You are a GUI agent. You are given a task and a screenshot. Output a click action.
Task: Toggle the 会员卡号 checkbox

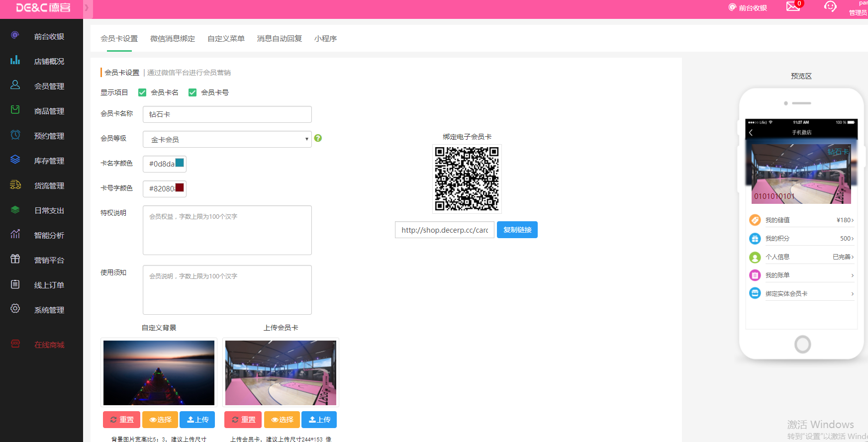(x=193, y=92)
